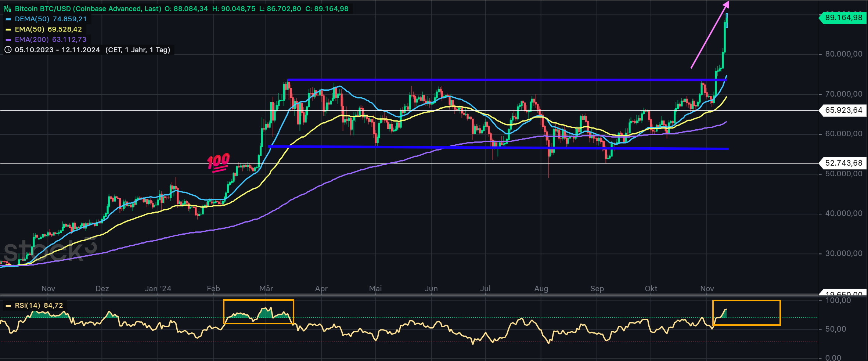Open the date range 05.10.2023 - 12.11.2024
This screenshot has height=361, width=868.
pos(57,50)
